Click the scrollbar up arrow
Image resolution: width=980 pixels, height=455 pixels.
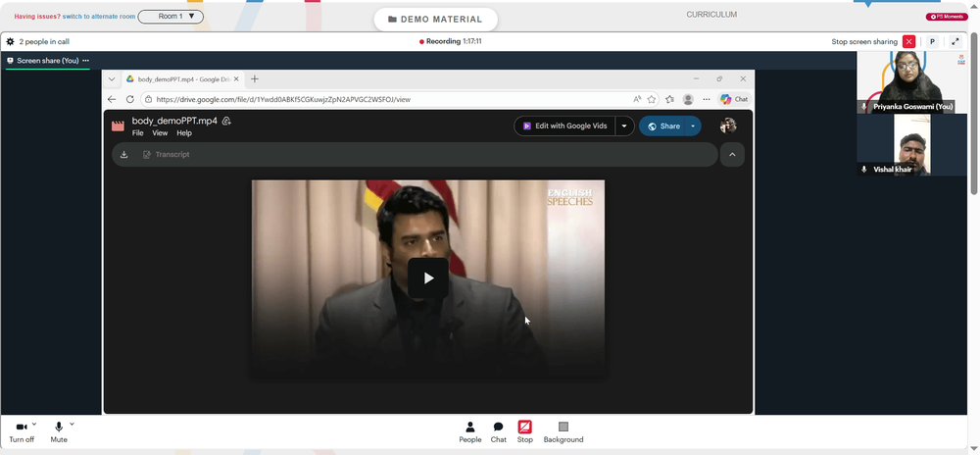[974, 7]
